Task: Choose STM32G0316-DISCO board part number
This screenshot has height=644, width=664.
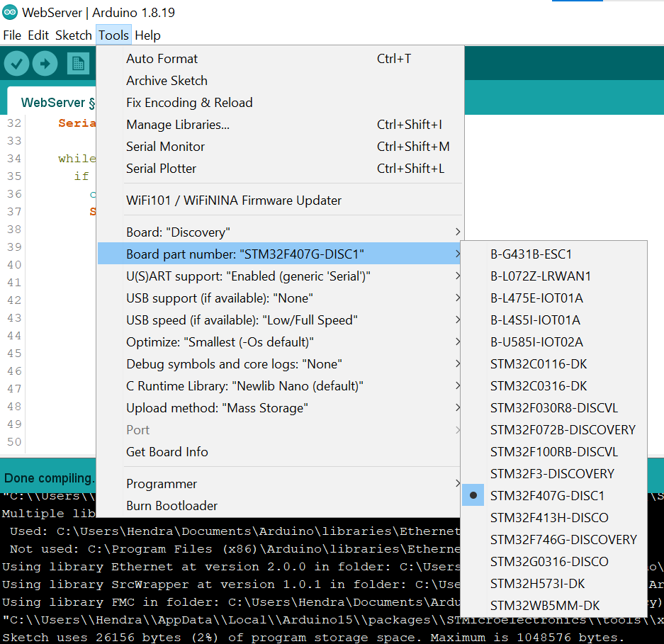Action: click(554, 562)
